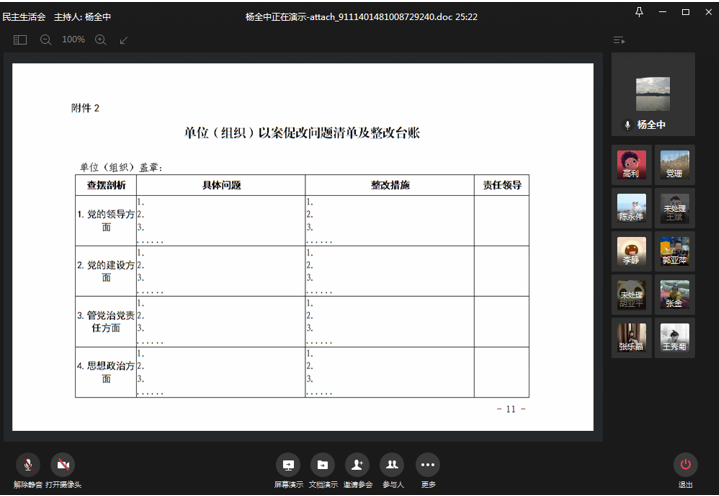Screen dimensions: 719x496
Task: Click the 100% zoom level value
Action: 73,40
